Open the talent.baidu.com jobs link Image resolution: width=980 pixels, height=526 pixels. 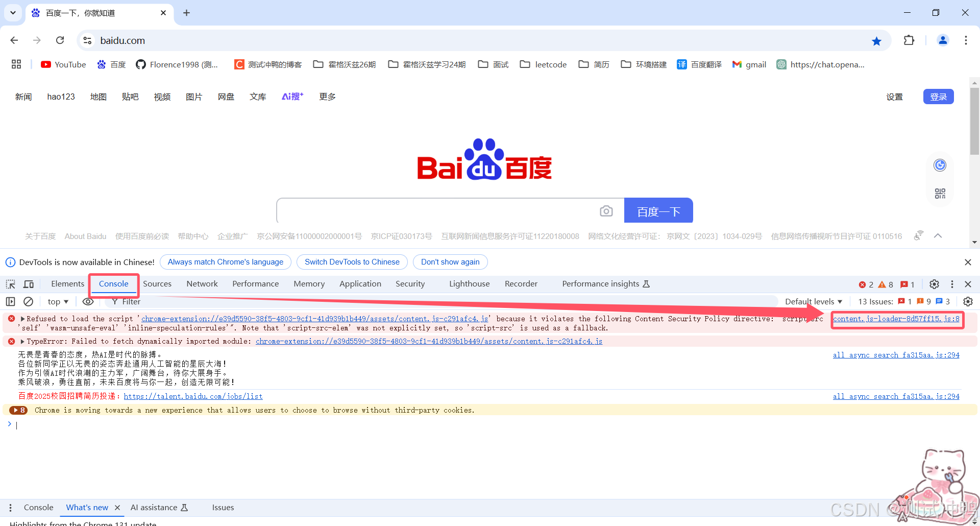pyautogui.click(x=193, y=396)
